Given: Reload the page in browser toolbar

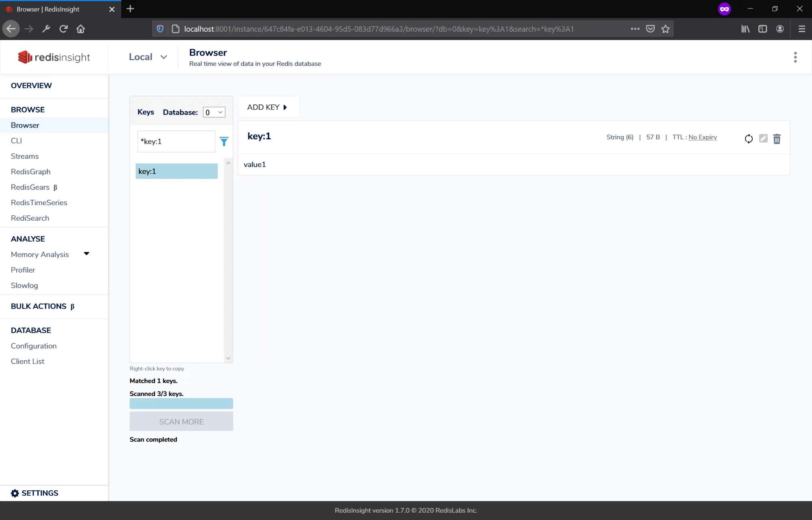Looking at the screenshot, I should coord(63,29).
